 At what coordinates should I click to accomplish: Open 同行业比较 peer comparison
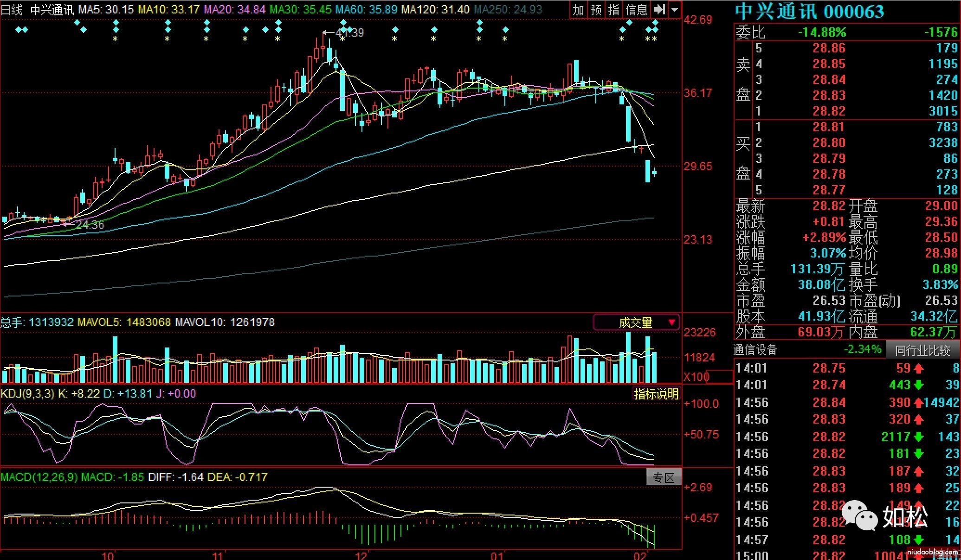click(x=922, y=350)
